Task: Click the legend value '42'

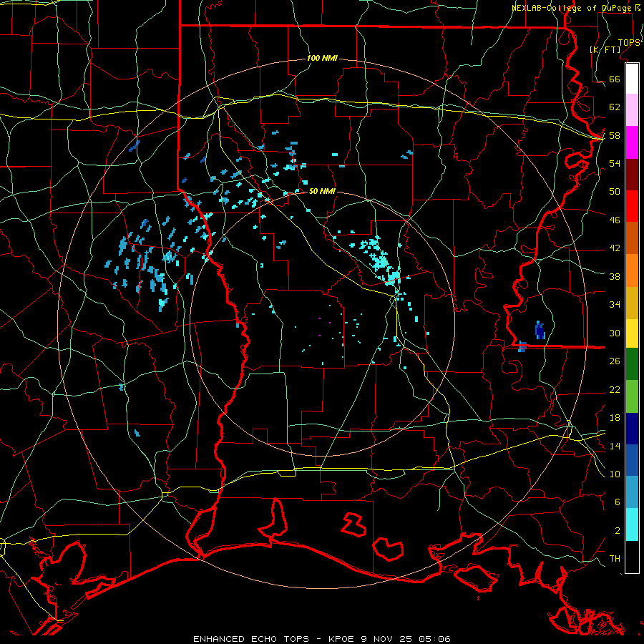Action: click(x=615, y=248)
